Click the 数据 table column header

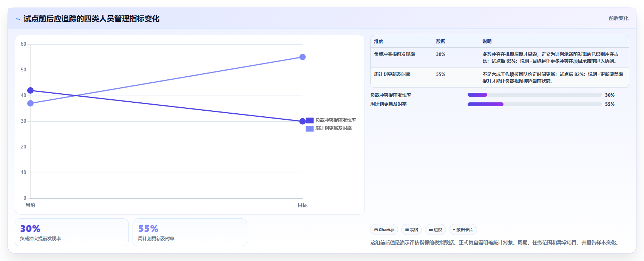click(440, 42)
